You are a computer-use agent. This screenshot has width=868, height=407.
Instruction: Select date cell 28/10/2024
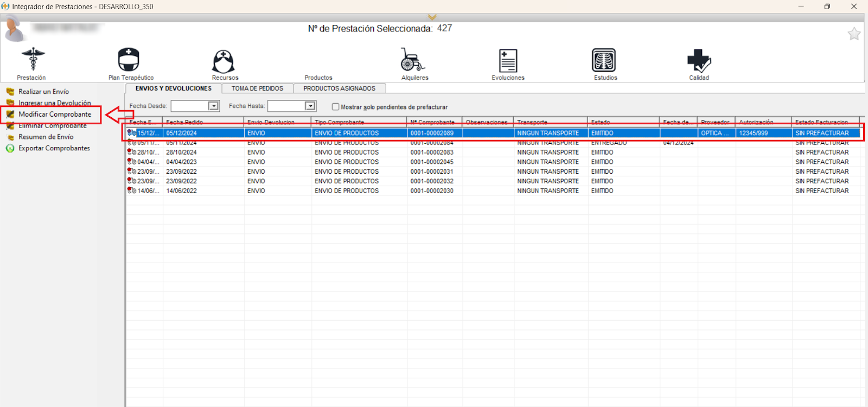pos(182,152)
